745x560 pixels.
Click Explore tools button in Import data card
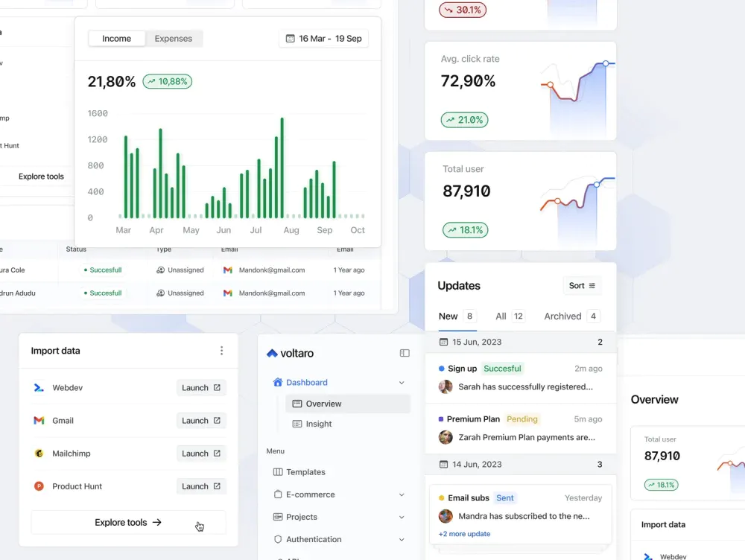pyautogui.click(x=128, y=523)
